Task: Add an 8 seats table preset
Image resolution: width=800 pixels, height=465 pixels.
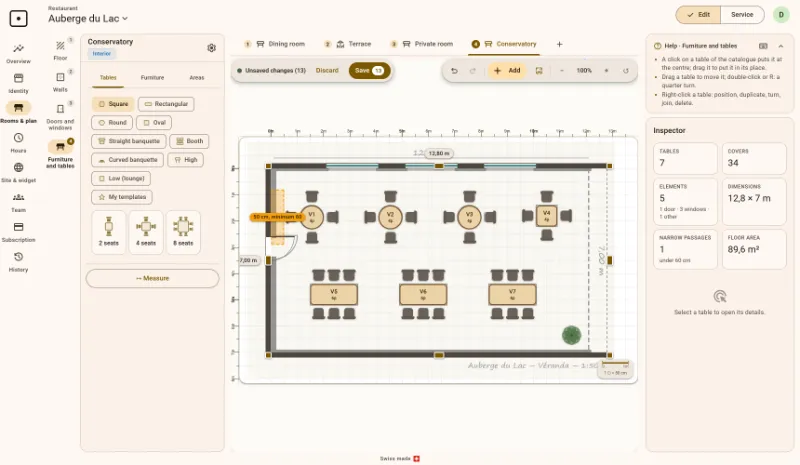Action: point(183,232)
